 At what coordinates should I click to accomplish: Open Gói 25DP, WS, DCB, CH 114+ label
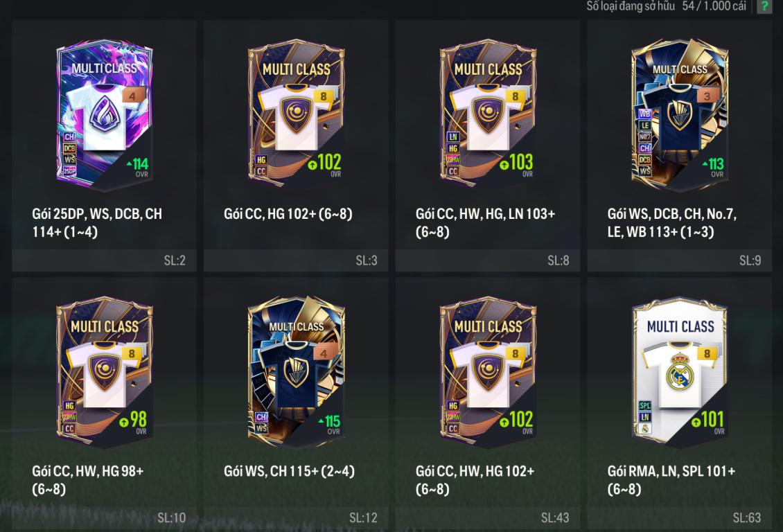pos(97,222)
